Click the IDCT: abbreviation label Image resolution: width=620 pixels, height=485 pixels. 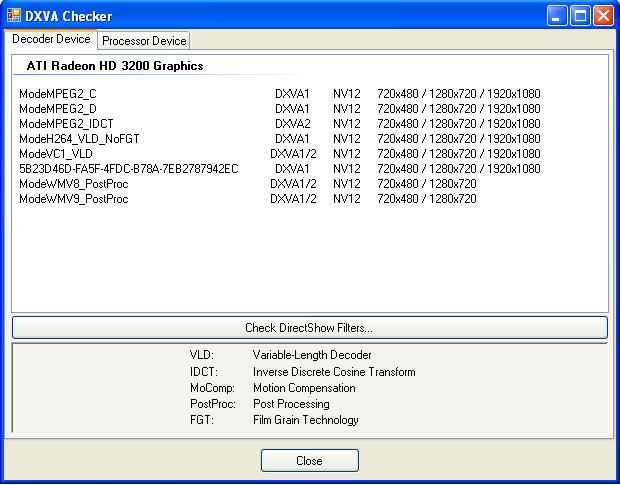204,372
